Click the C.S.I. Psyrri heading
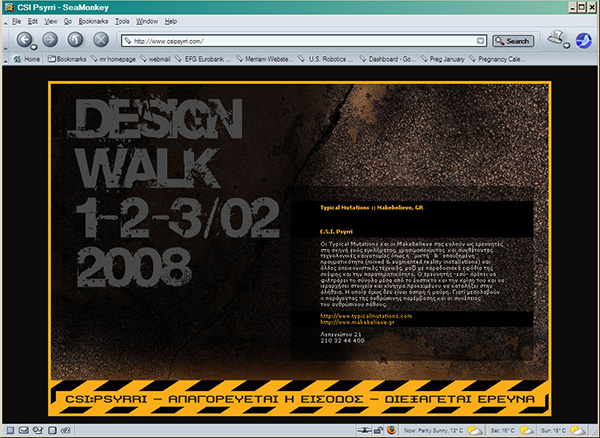Viewport: 600px width, 438px height. [336, 232]
